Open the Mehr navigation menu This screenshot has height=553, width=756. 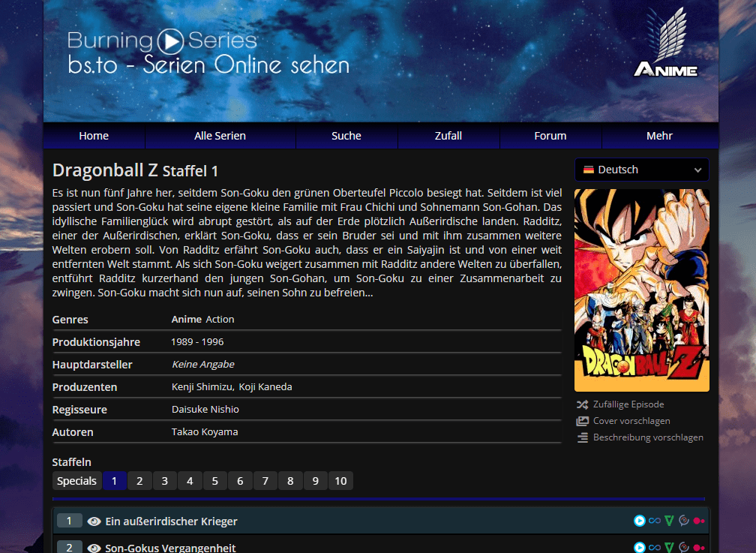click(659, 136)
